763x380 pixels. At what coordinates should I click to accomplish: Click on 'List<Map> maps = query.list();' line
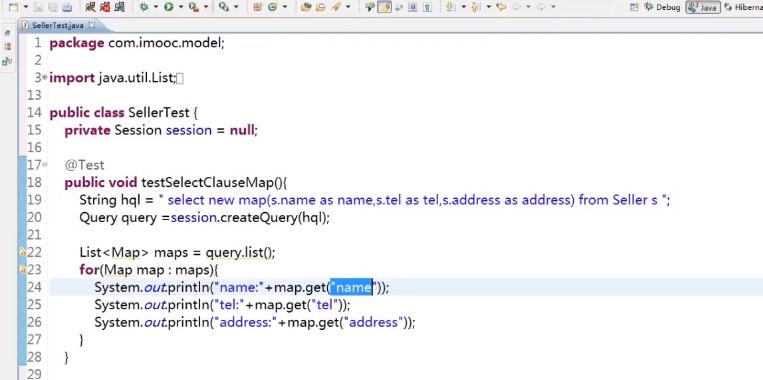point(178,253)
